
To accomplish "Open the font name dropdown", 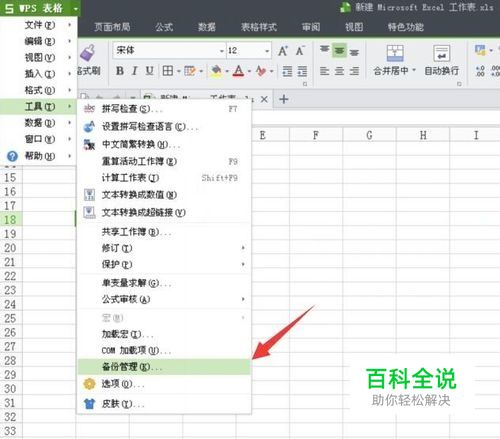I will (222, 51).
